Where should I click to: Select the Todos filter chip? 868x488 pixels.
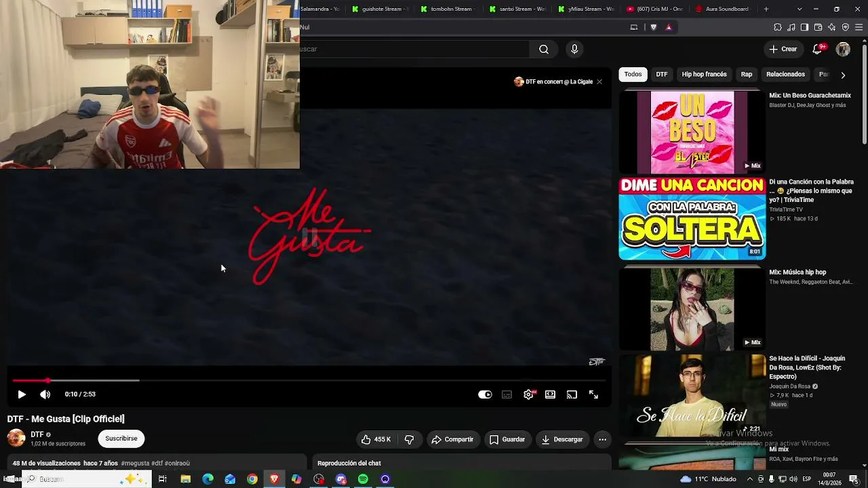(633, 75)
